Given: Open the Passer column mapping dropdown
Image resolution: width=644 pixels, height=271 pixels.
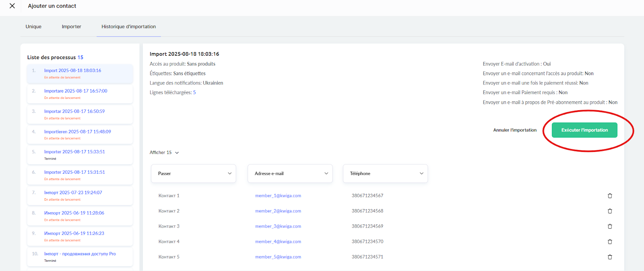Looking at the screenshot, I should (194, 174).
